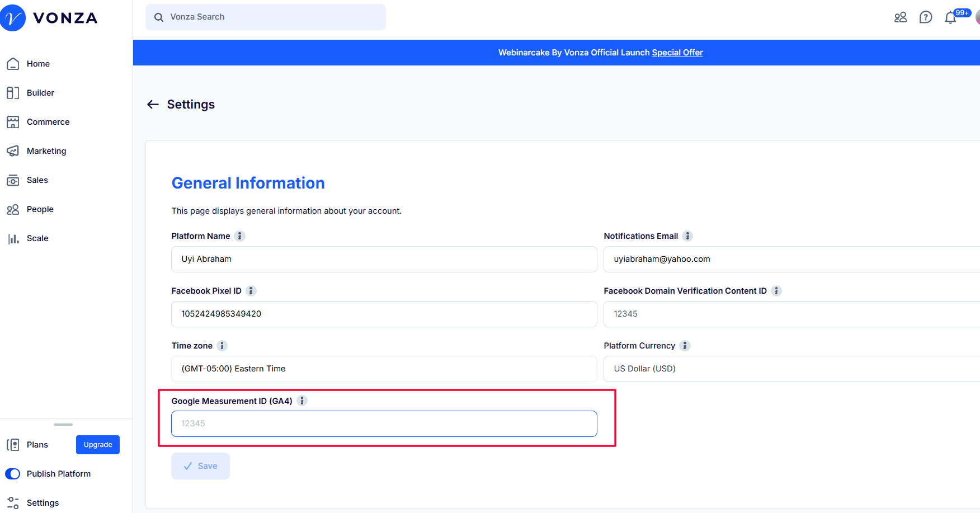Image resolution: width=980 pixels, height=513 pixels.
Task: Show info for Time zone
Action: click(222, 346)
